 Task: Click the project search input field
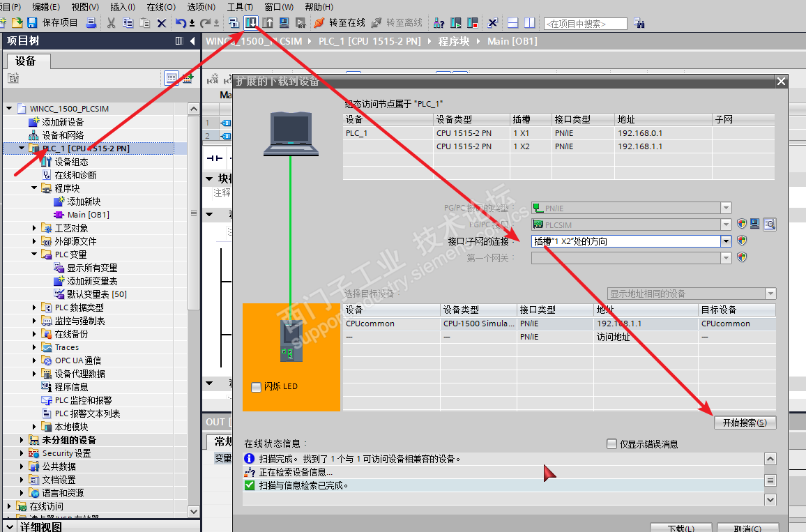[x=585, y=24]
